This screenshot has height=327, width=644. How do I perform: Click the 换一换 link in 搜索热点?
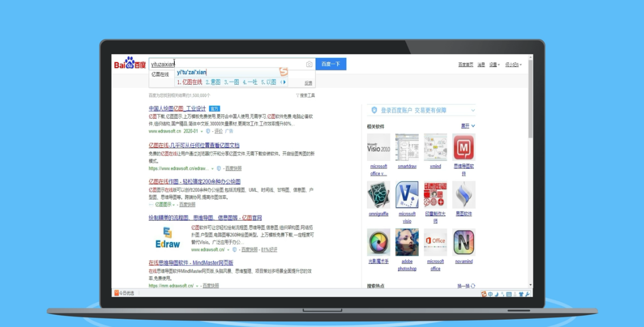coord(464,286)
